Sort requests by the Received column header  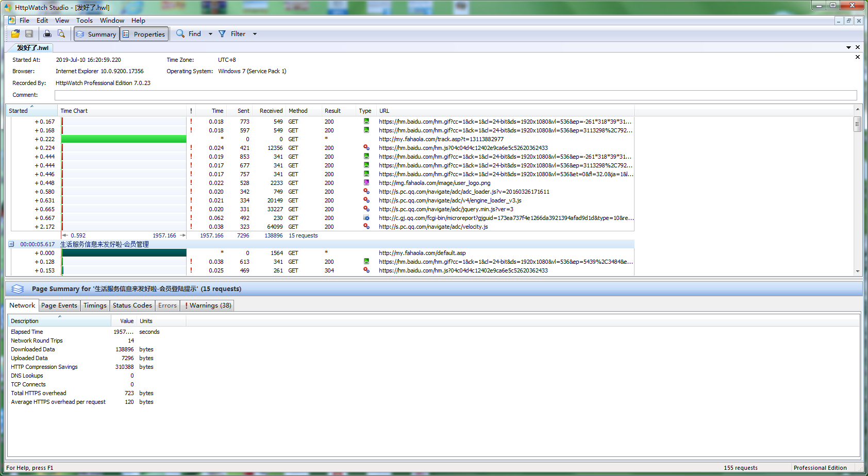(x=271, y=111)
